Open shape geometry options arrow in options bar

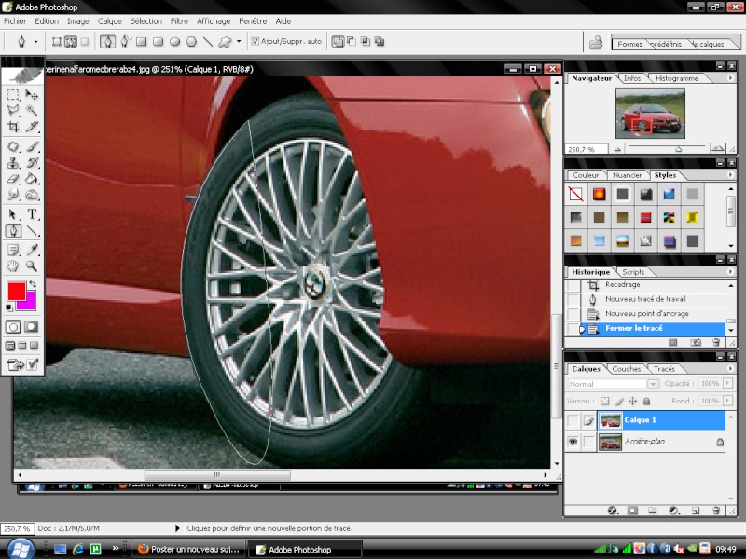point(239,41)
